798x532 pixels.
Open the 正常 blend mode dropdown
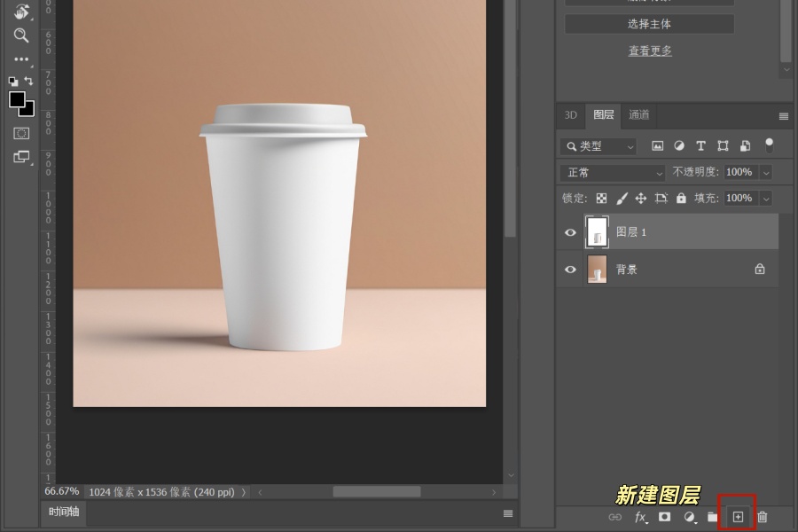(612, 173)
